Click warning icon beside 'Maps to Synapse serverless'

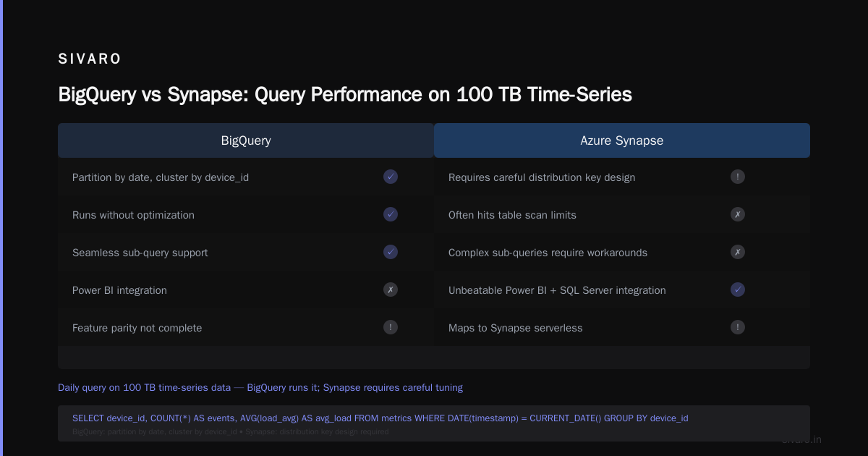[738, 327]
